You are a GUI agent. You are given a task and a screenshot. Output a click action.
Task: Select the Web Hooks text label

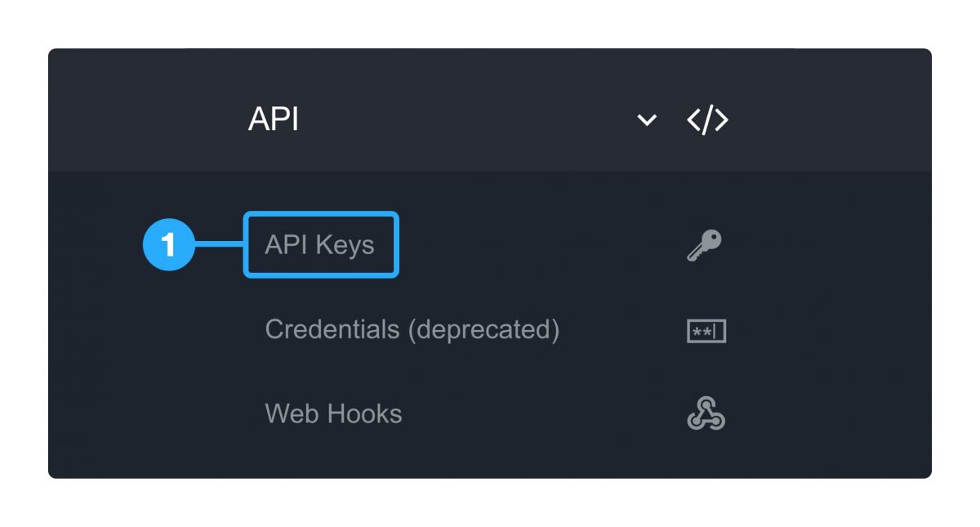click(x=332, y=414)
